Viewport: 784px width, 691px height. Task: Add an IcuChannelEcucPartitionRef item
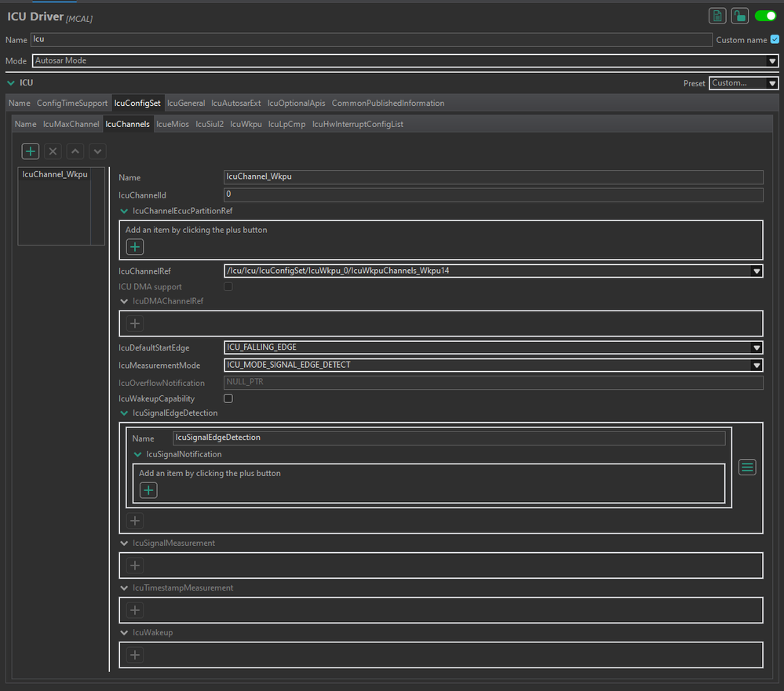click(x=135, y=247)
